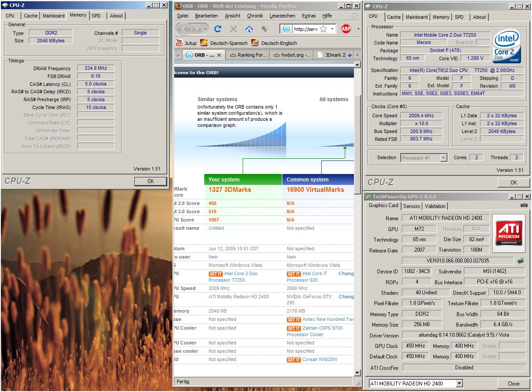Viewport: 532px width, 392px height.
Task: Reload the page in Firefox
Action: coord(218,29)
